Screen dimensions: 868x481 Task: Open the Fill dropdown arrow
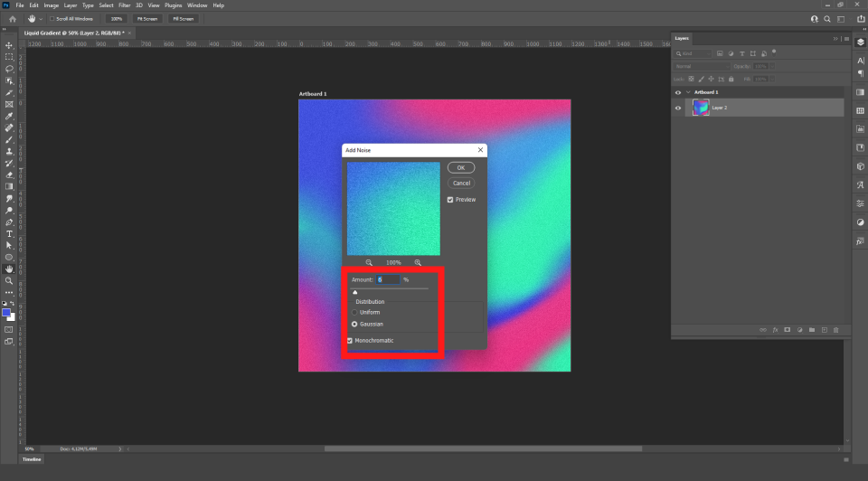[x=772, y=80]
